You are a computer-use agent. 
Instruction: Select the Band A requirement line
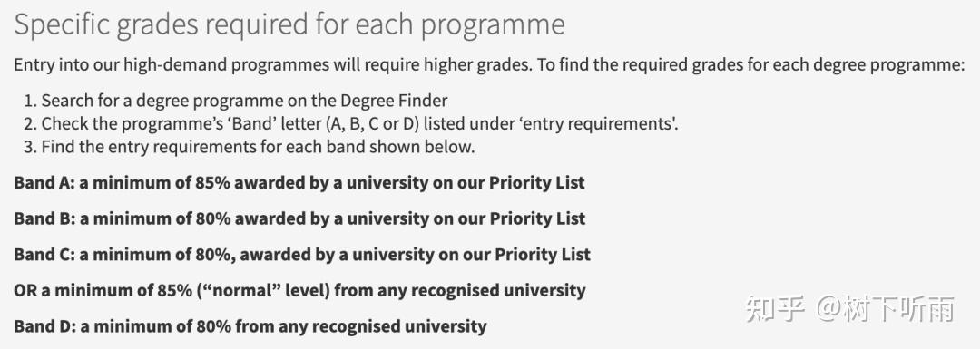(299, 183)
